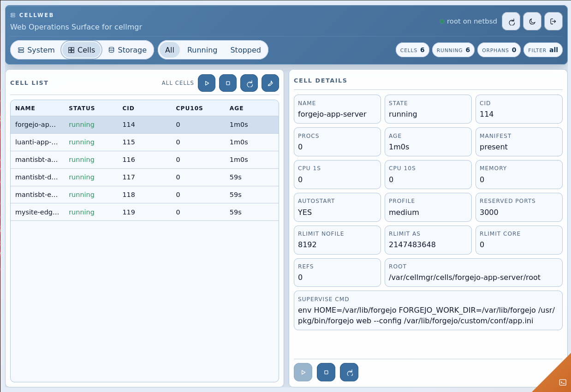Click the cleanup broom icon for all cells

point(270,83)
